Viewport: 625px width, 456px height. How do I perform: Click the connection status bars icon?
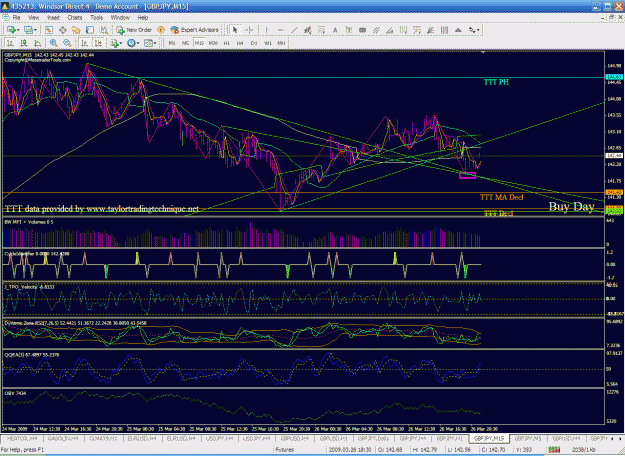click(x=554, y=450)
